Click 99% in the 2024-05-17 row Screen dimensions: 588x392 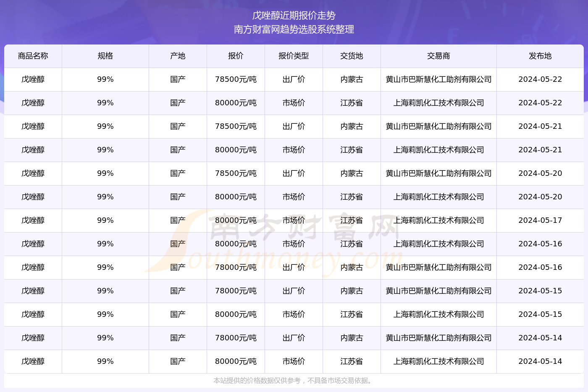coord(105,220)
